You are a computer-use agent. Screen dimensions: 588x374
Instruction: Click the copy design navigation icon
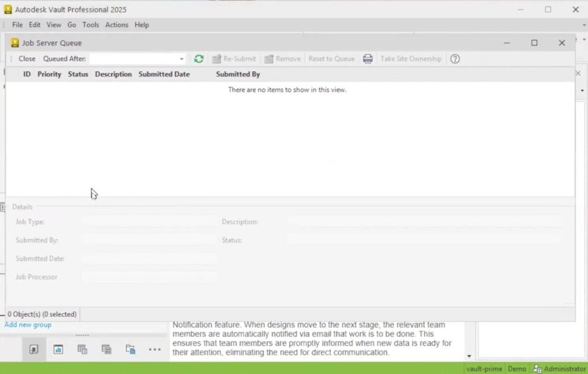[130, 349]
